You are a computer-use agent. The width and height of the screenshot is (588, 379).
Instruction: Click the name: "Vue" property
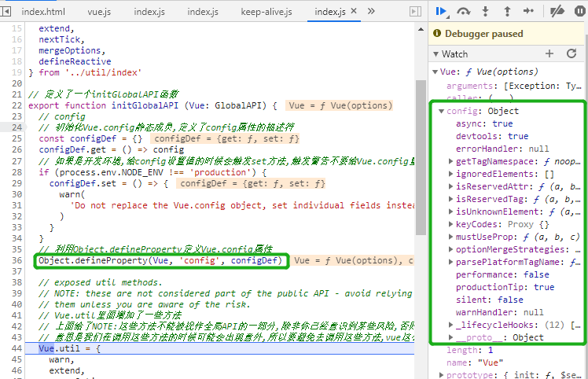474,362
